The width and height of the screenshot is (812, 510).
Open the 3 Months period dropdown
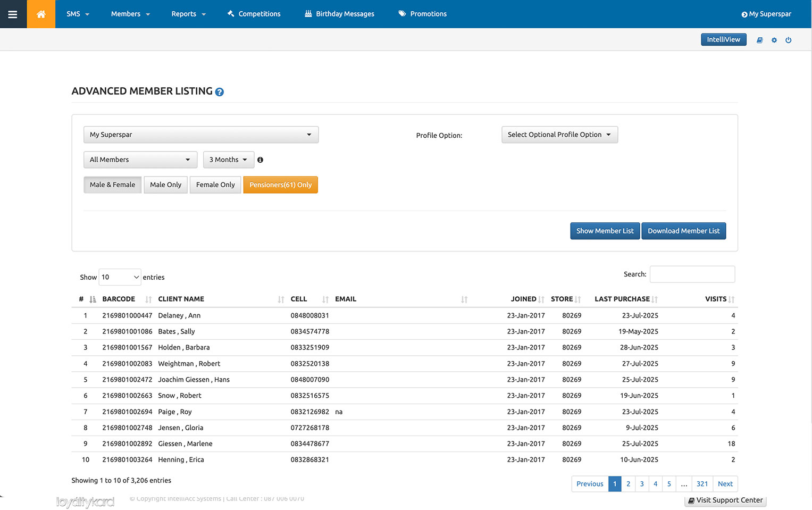(x=229, y=160)
